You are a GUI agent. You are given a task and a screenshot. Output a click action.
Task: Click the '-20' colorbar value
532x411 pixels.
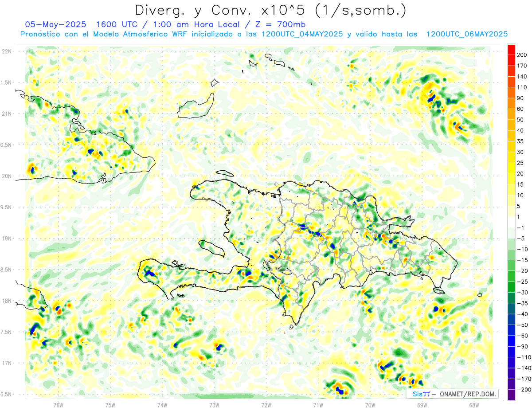522,271
